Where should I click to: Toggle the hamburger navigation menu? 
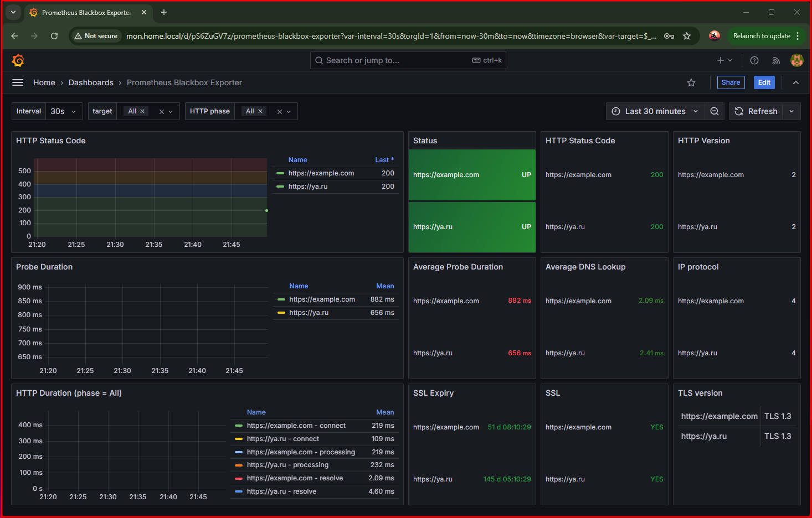coord(18,82)
